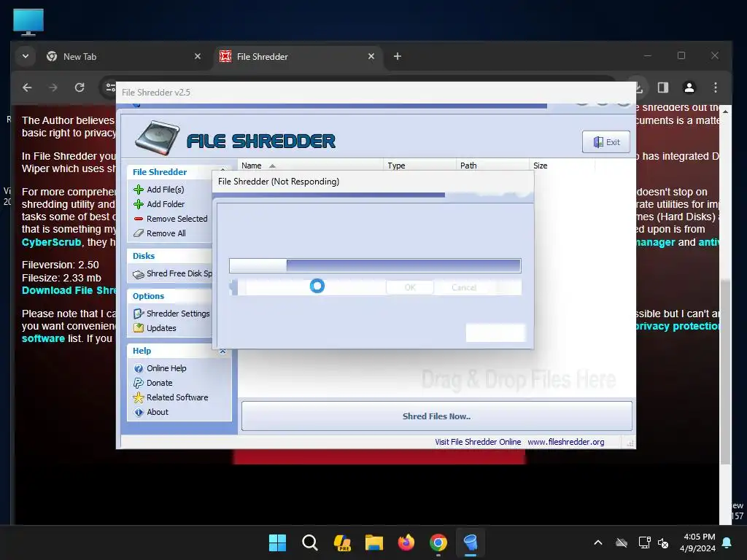Click the Updates box icon

[x=139, y=328]
